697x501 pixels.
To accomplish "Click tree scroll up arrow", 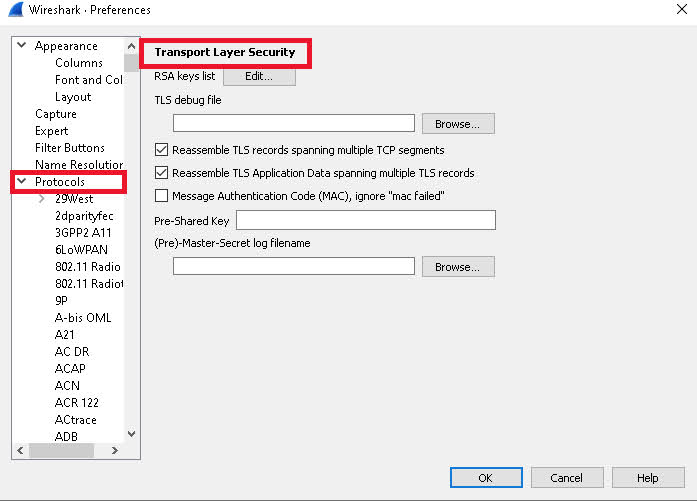I will tap(131, 46).
